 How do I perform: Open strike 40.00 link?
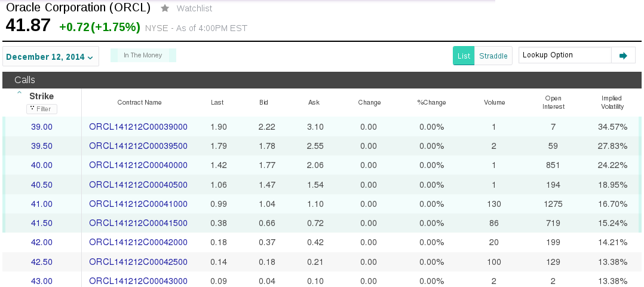42,165
